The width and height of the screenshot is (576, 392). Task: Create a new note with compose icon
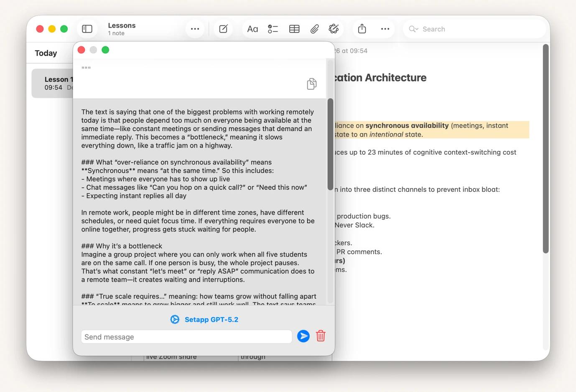pyautogui.click(x=223, y=29)
